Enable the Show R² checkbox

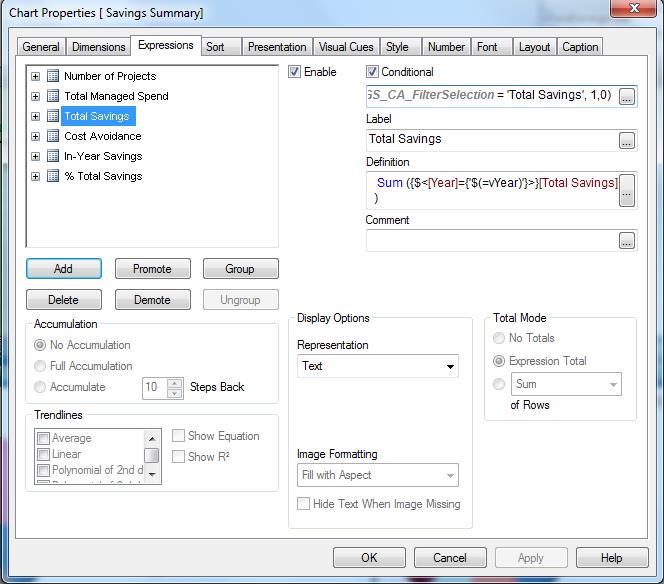(178, 457)
